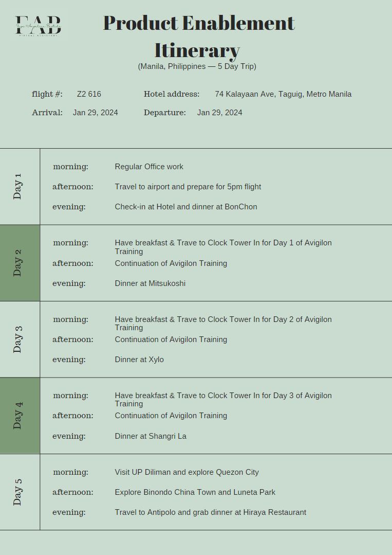392x555 pixels.
Task: Select Dinner at Shangri La text
Action: click(x=151, y=436)
